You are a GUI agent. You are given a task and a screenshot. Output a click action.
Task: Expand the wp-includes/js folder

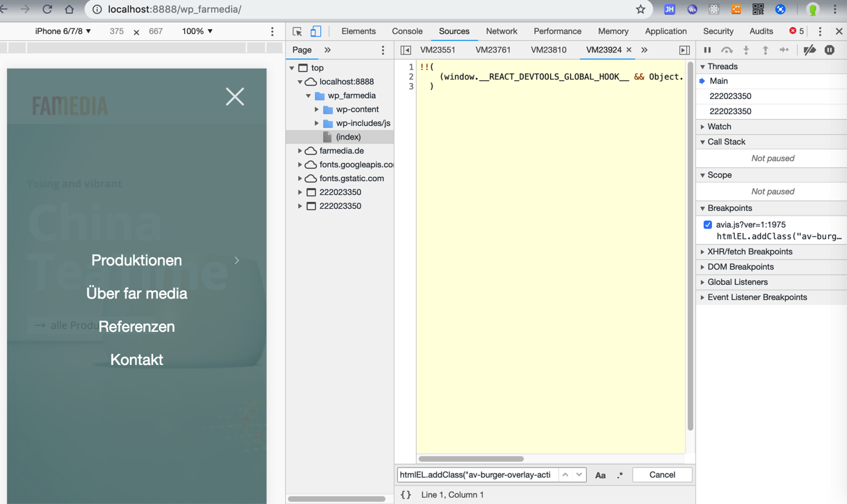[317, 123]
